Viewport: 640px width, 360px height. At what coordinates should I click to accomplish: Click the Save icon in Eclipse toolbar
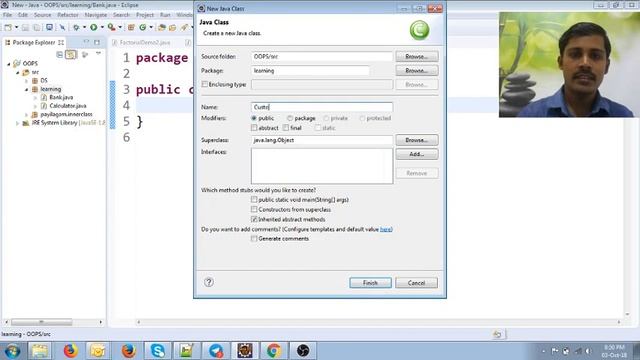(x=25, y=27)
